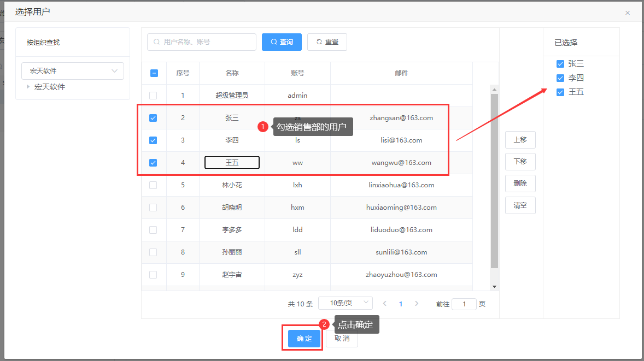Click the 确定 confirm button
This screenshot has width=644, height=361.
[304, 339]
